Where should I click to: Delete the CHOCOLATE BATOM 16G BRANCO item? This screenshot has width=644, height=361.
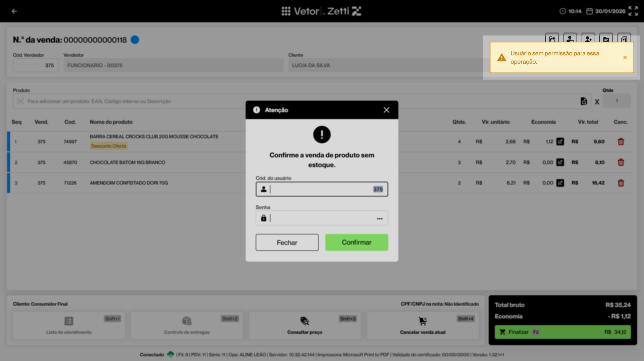(621, 162)
